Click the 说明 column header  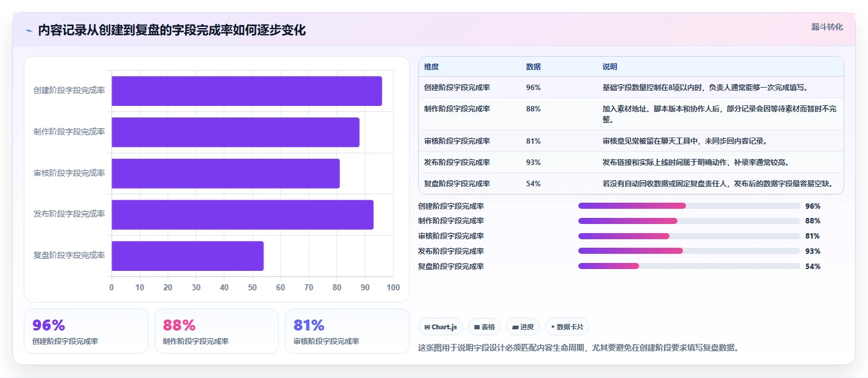(610, 66)
